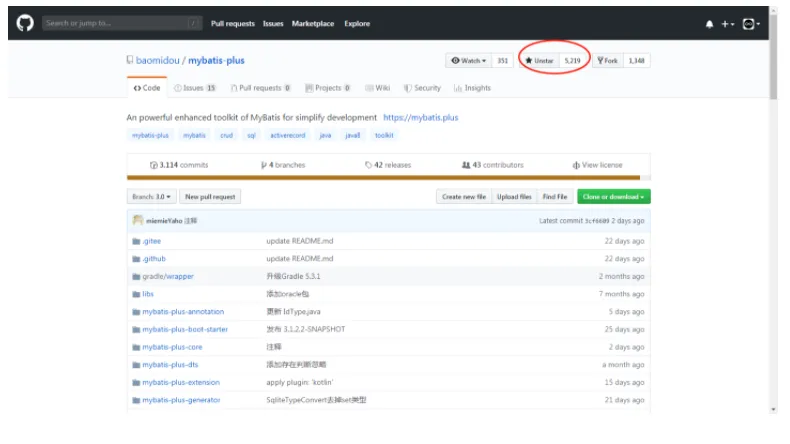Switch to the Security tab
790x444 pixels.
click(x=422, y=88)
